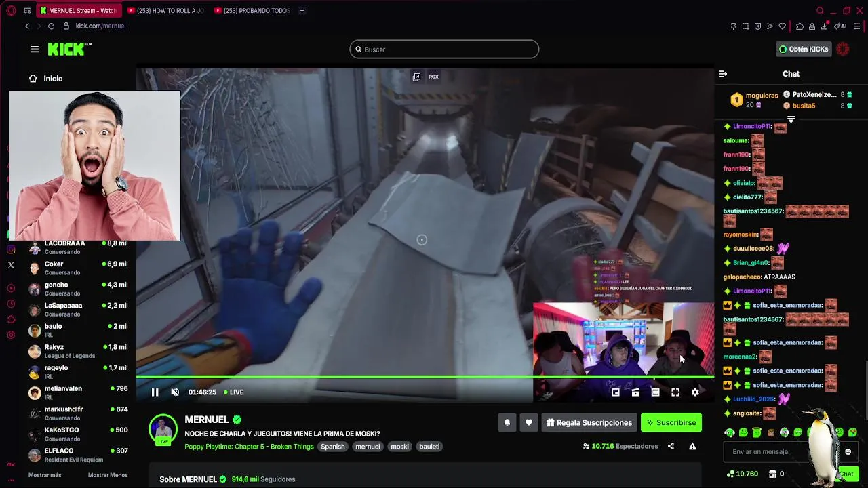
Task: Jump to LIVE in the player
Action: pyautogui.click(x=234, y=392)
